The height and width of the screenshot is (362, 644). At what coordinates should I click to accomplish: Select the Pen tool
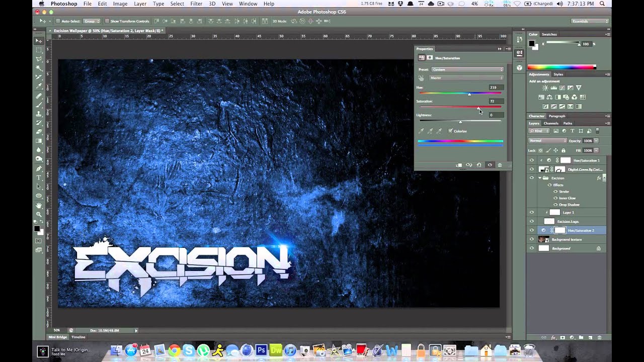pos(39,168)
